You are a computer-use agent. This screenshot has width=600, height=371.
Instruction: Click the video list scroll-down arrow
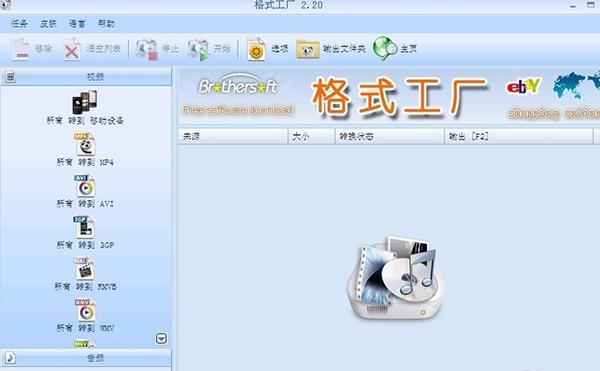(161, 338)
